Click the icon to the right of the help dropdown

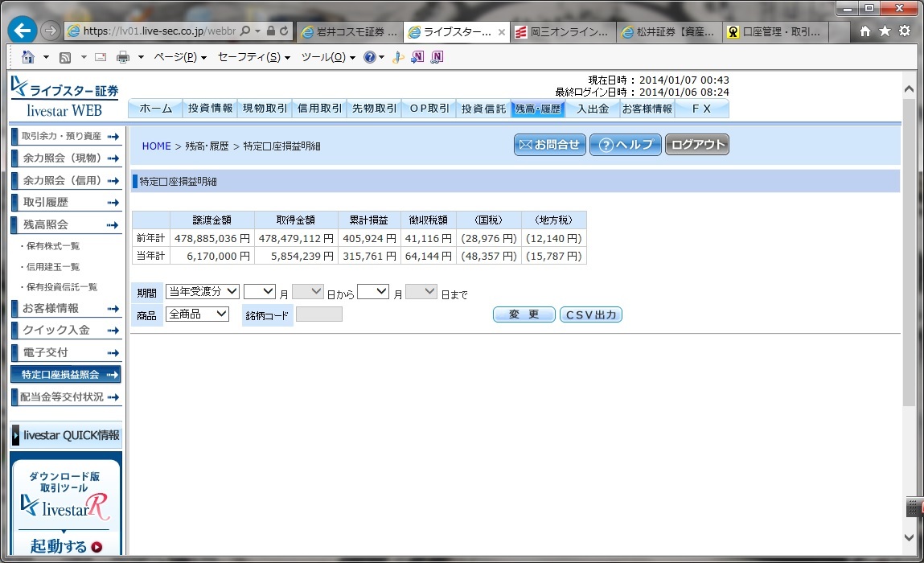pyautogui.click(x=398, y=57)
